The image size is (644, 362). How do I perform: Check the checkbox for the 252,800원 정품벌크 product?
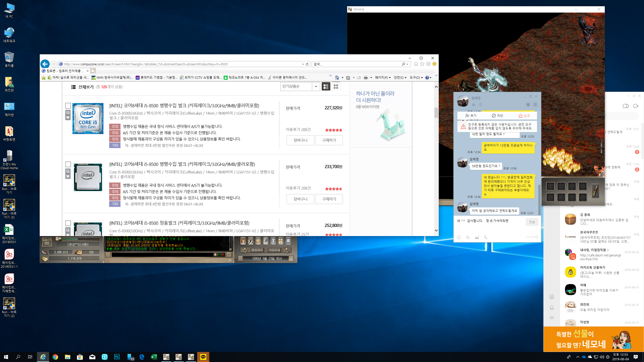pyautogui.click(x=68, y=223)
